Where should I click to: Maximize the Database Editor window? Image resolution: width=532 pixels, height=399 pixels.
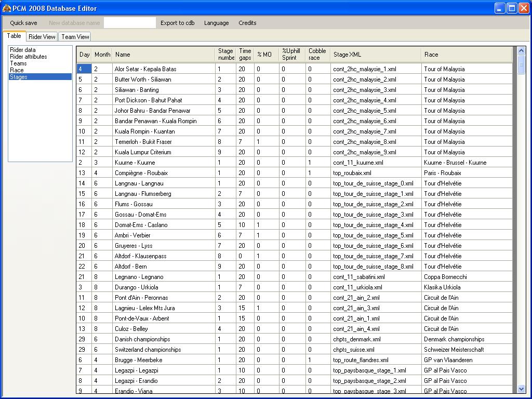(512, 8)
